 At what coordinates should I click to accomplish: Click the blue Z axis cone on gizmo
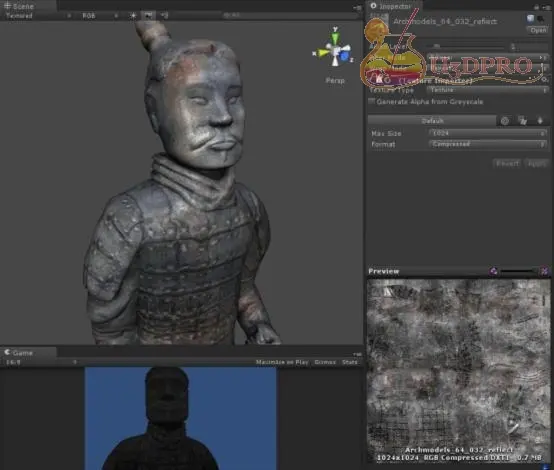point(344,56)
